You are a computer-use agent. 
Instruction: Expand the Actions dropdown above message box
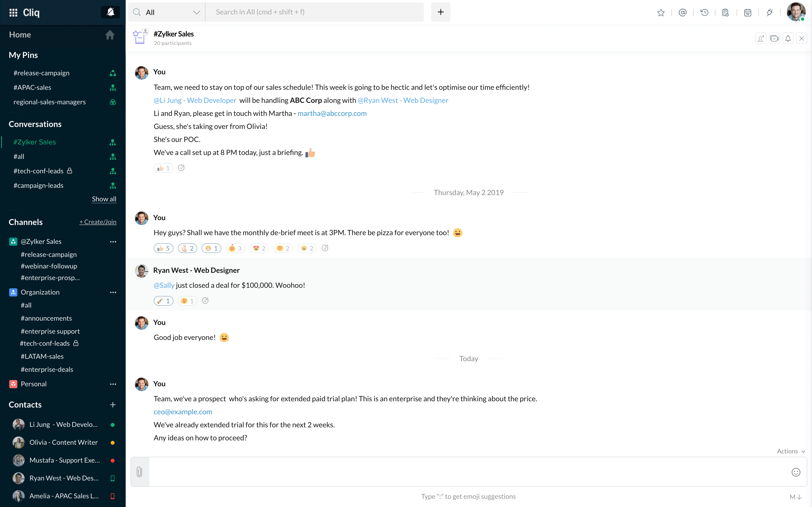pos(790,451)
